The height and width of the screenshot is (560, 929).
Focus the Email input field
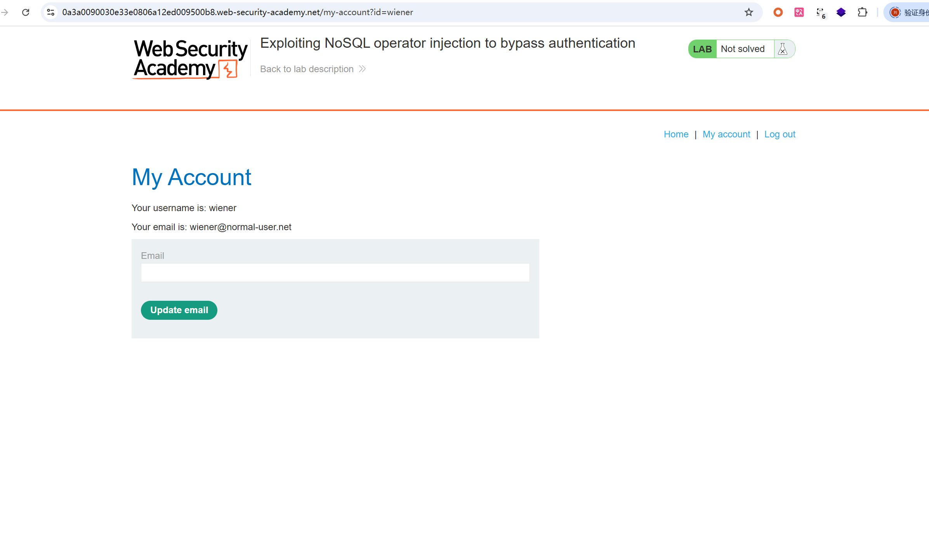tap(335, 273)
